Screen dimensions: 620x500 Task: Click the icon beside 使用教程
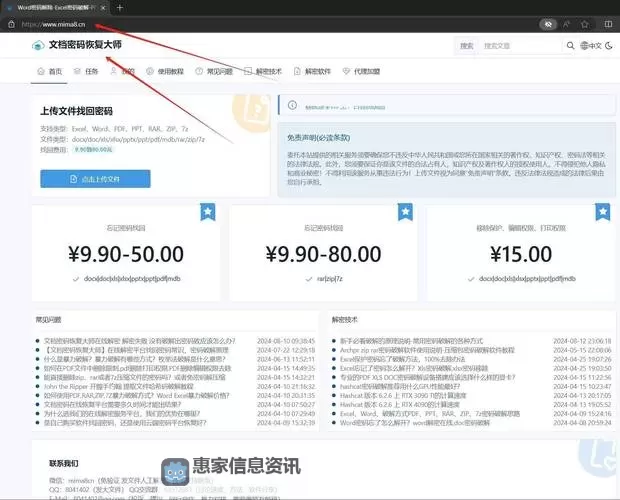point(149,71)
